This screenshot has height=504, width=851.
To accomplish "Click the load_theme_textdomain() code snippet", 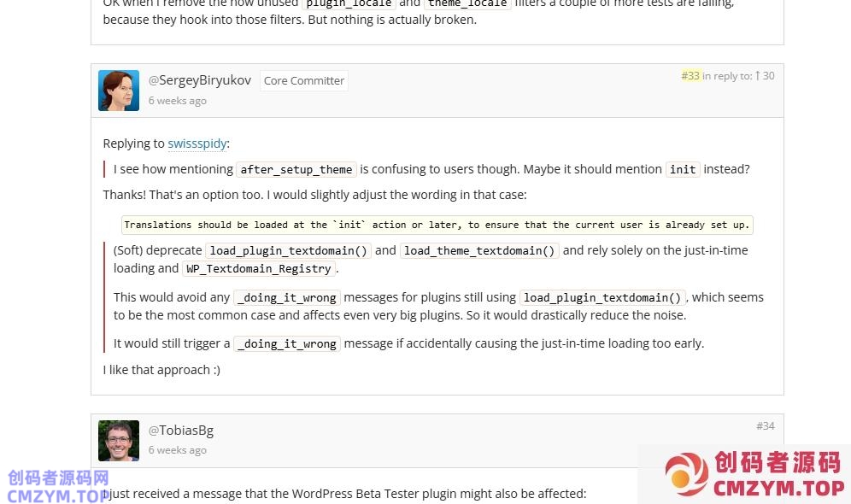I will pyautogui.click(x=479, y=251).
